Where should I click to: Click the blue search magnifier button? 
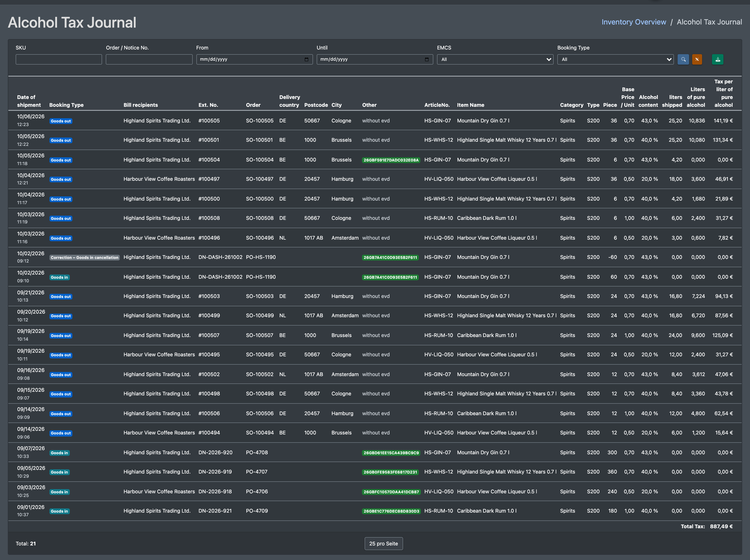683,59
